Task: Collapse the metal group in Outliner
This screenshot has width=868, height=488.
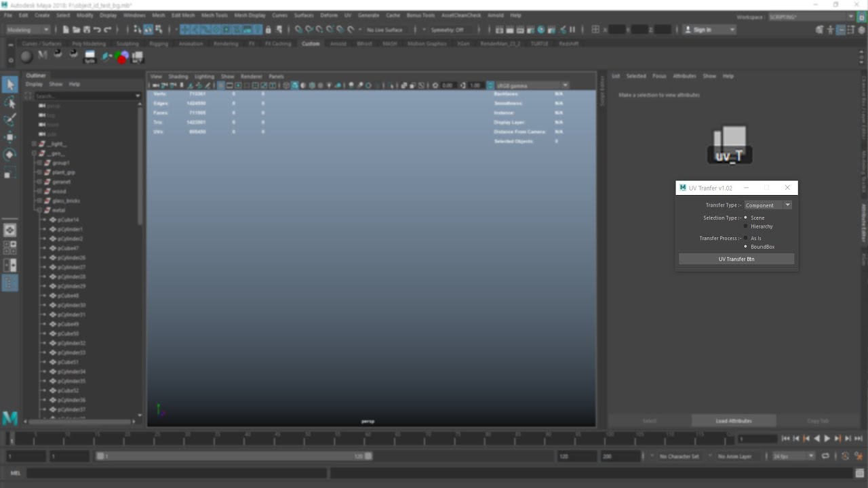Action: click(x=39, y=210)
